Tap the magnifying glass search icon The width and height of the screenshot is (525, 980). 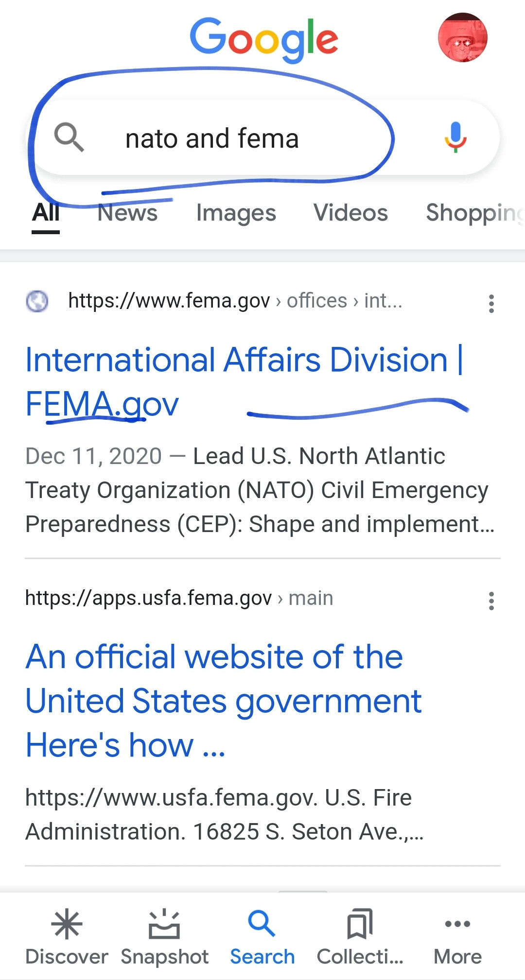(69, 138)
